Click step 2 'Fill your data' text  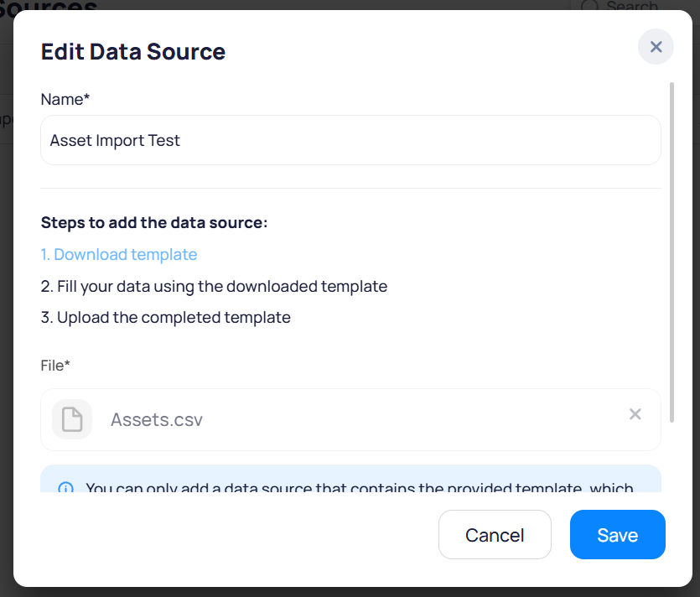coord(214,286)
